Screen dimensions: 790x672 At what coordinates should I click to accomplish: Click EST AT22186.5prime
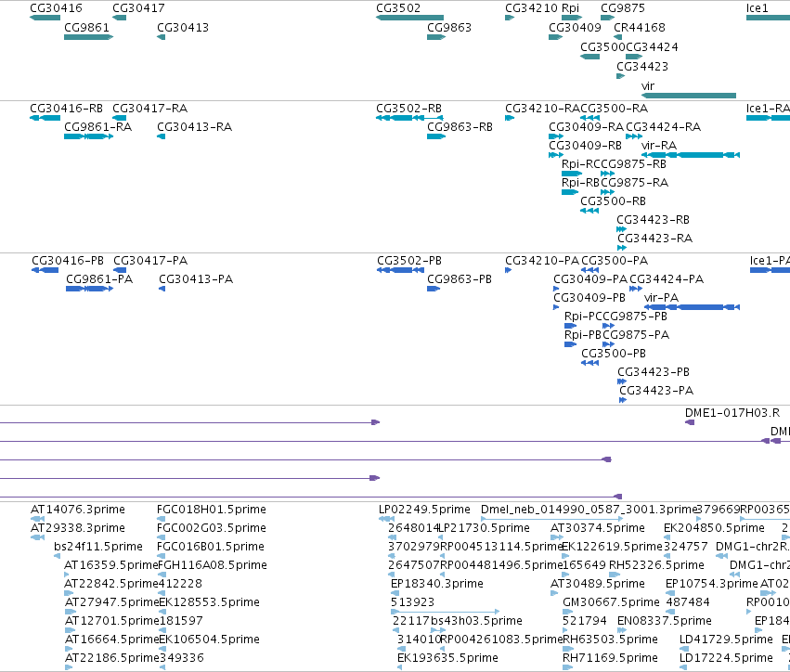pyautogui.click(x=111, y=658)
